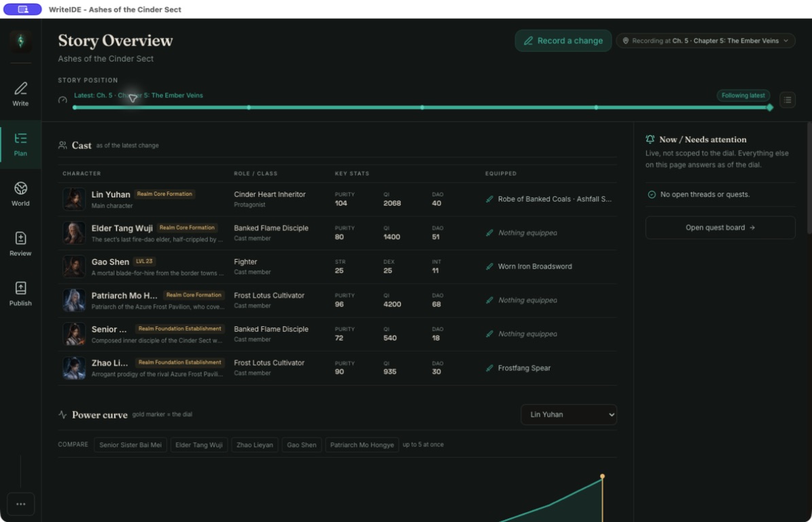
Task: Open the chapter list icon beside Following latest
Action: [787, 100]
